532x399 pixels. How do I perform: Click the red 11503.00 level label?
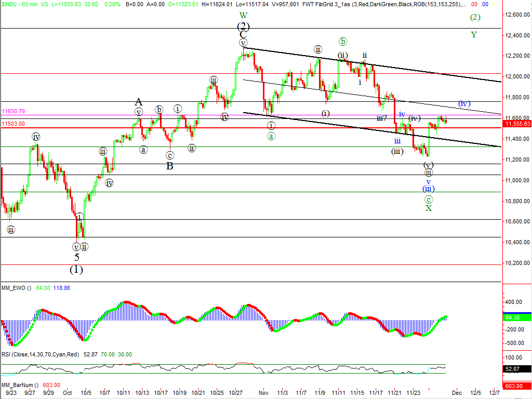click(14, 124)
